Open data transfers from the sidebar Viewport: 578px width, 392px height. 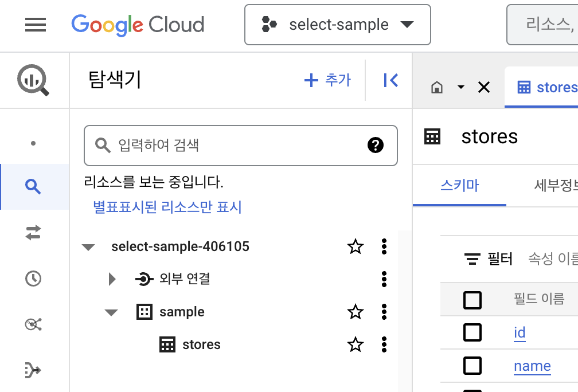(33, 233)
